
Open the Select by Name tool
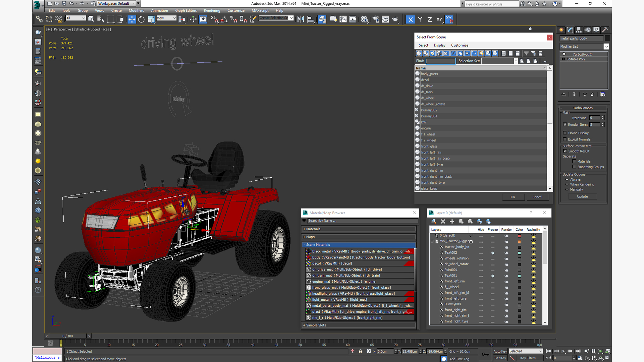pos(101,19)
